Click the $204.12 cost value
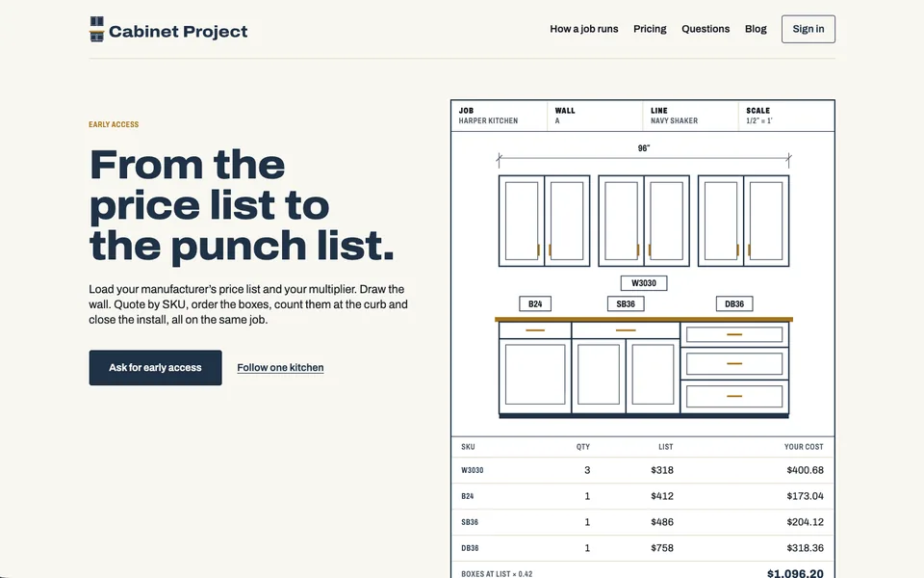 tap(805, 522)
